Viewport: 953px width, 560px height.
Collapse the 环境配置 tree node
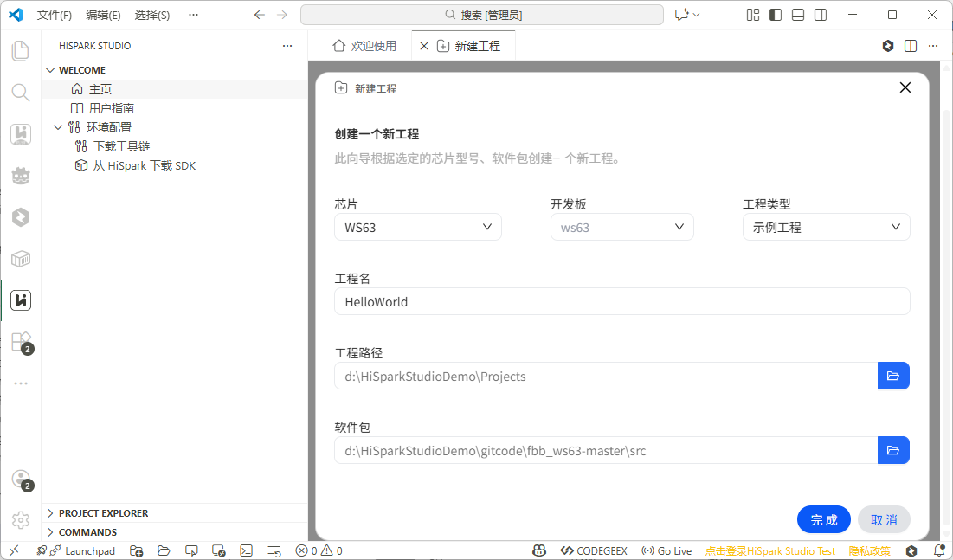[58, 127]
